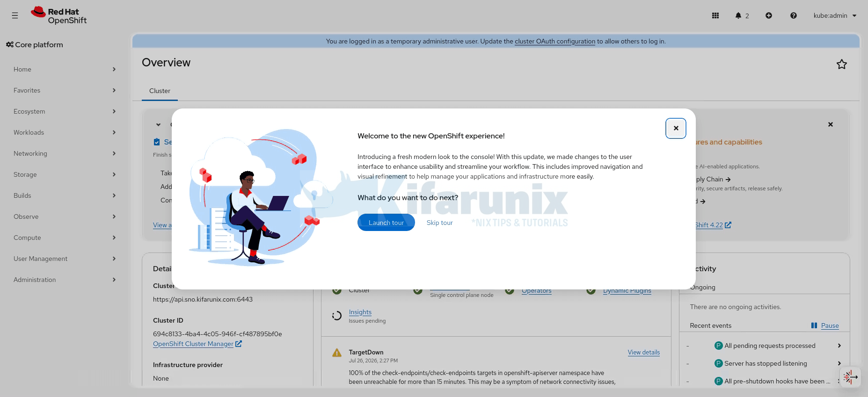The height and width of the screenshot is (397, 868).
Task: Dismiss the getting started card with X
Action: pyautogui.click(x=831, y=124)
